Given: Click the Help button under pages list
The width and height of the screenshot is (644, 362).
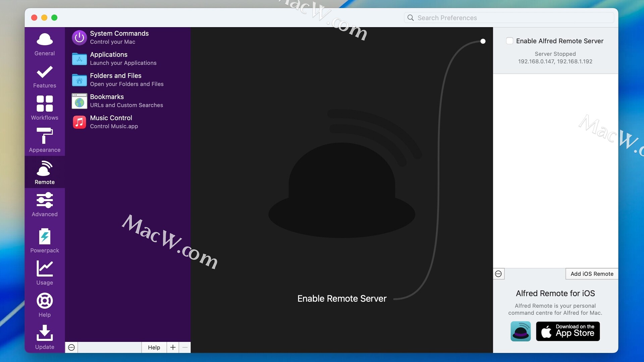Looking at the screenshot, I should 154,348.
